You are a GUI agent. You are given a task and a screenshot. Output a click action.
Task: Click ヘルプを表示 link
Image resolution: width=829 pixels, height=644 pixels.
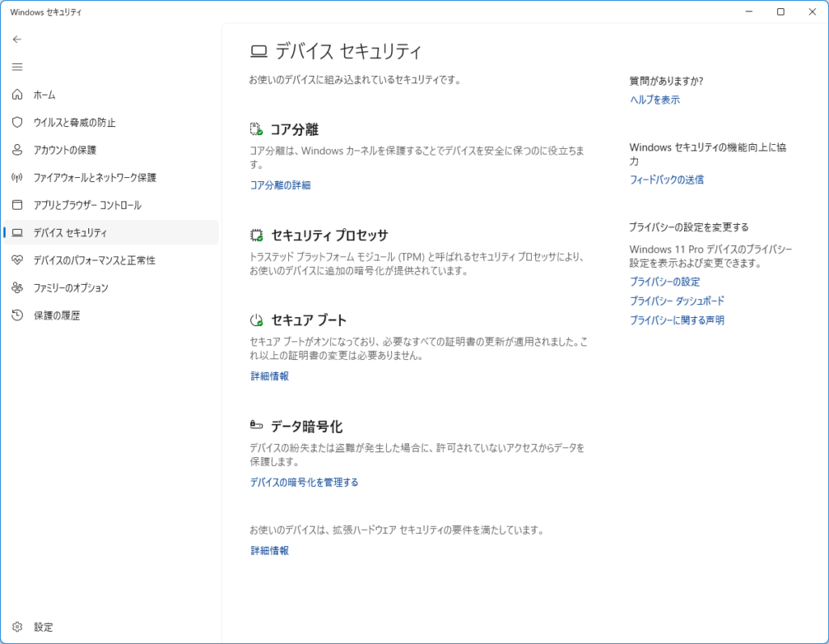(x=655, y=100)
